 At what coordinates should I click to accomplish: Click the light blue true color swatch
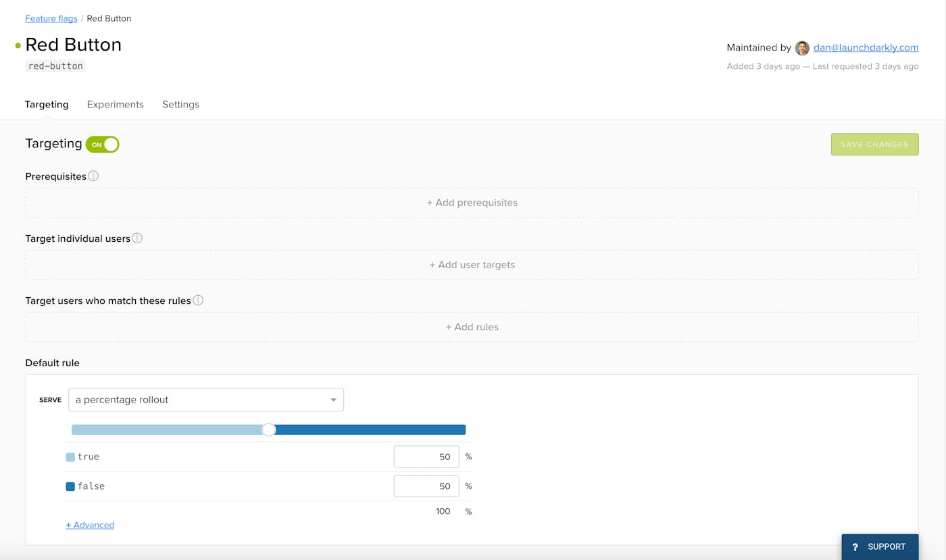point(70,457)
